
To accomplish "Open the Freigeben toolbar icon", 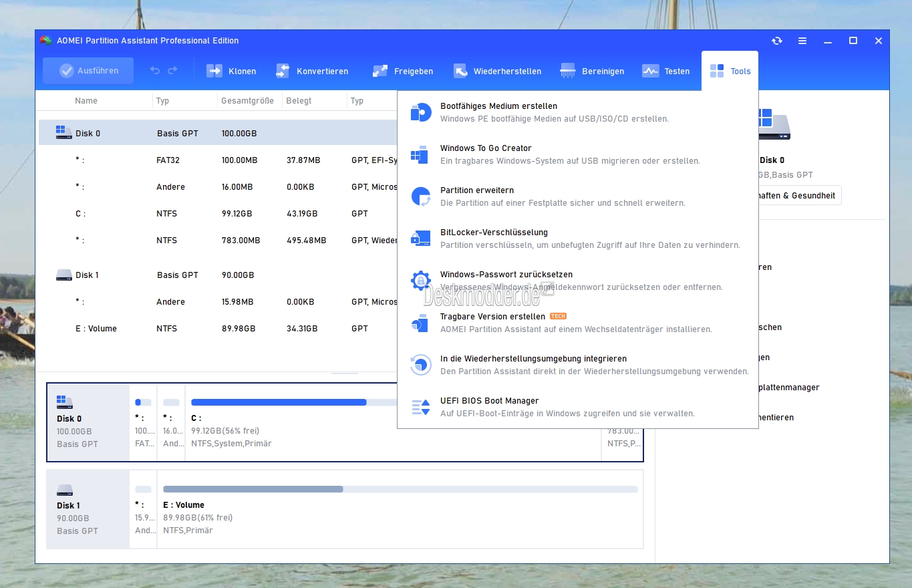I will [380, 71].
